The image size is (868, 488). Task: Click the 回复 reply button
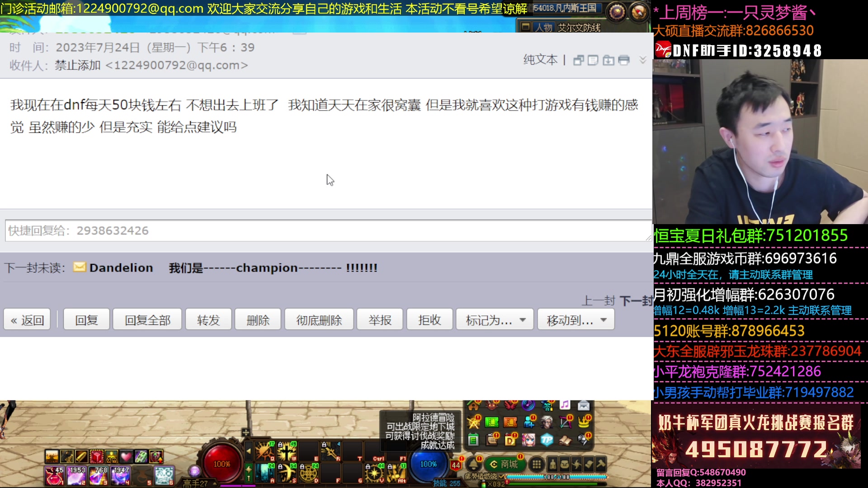click(x=86, y=319)
